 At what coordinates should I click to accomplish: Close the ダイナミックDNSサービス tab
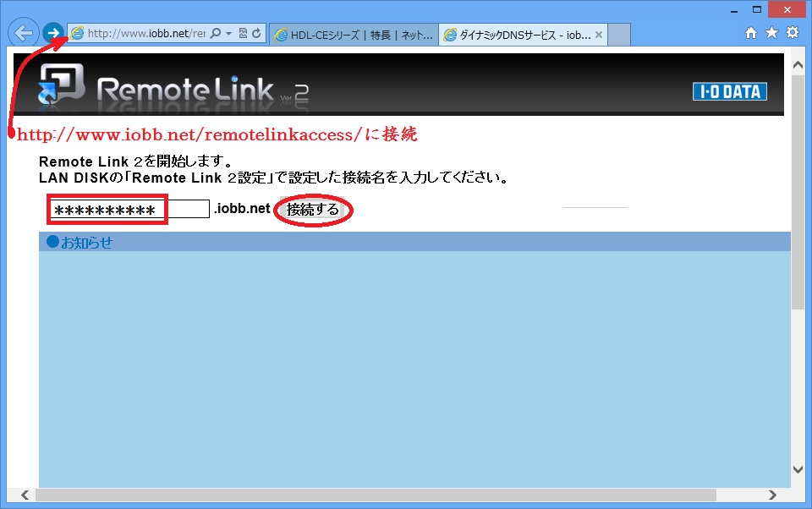pyautogui.click(x=599, y=35)
